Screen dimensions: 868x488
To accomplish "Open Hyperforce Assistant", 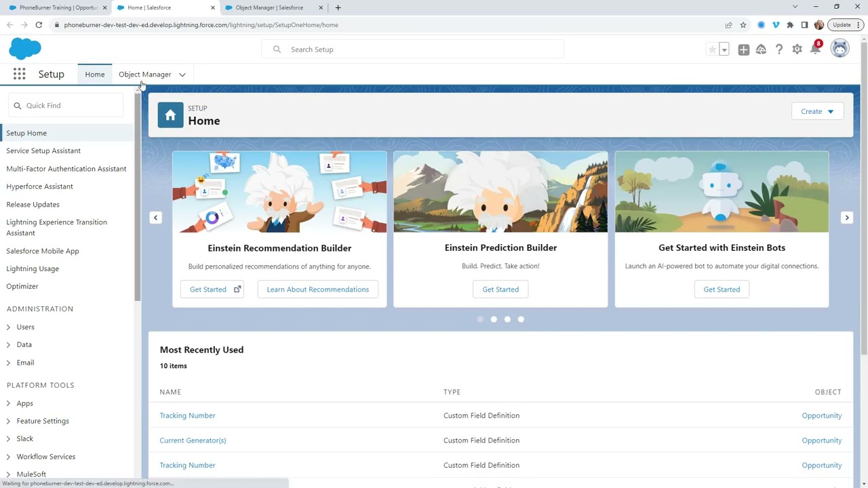I will (x=39, y=186).
